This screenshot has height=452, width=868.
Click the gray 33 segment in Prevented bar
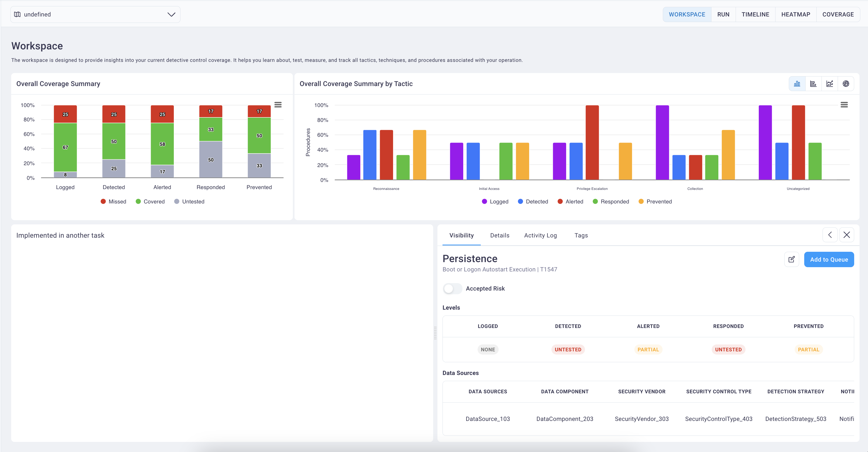[x=259, y=166]
